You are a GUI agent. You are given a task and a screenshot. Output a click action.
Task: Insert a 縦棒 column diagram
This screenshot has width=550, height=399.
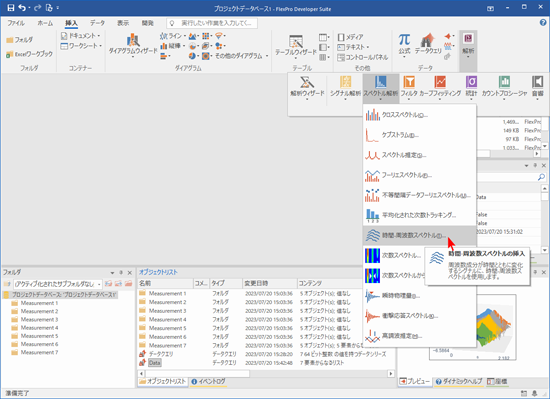[x=172, y=46]
